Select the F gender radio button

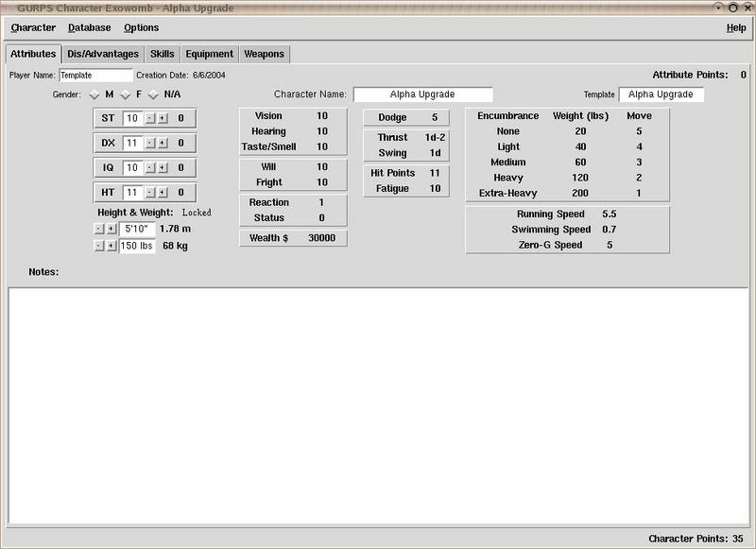(126, 94)
